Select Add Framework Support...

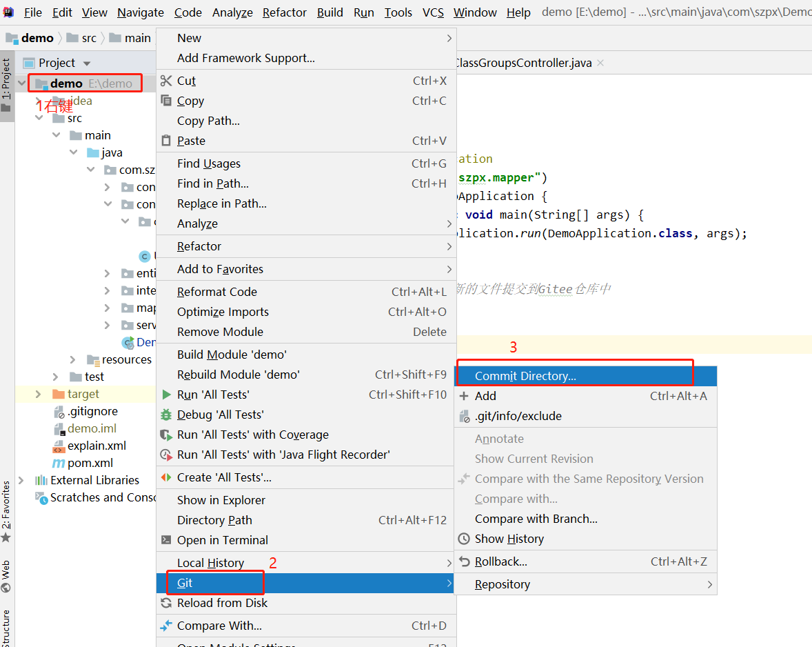[305, 58]
